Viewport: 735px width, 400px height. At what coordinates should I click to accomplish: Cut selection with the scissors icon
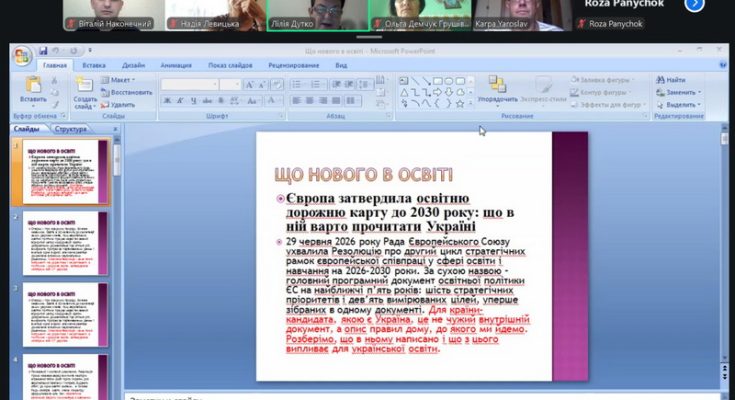click(x=54, y=81)
